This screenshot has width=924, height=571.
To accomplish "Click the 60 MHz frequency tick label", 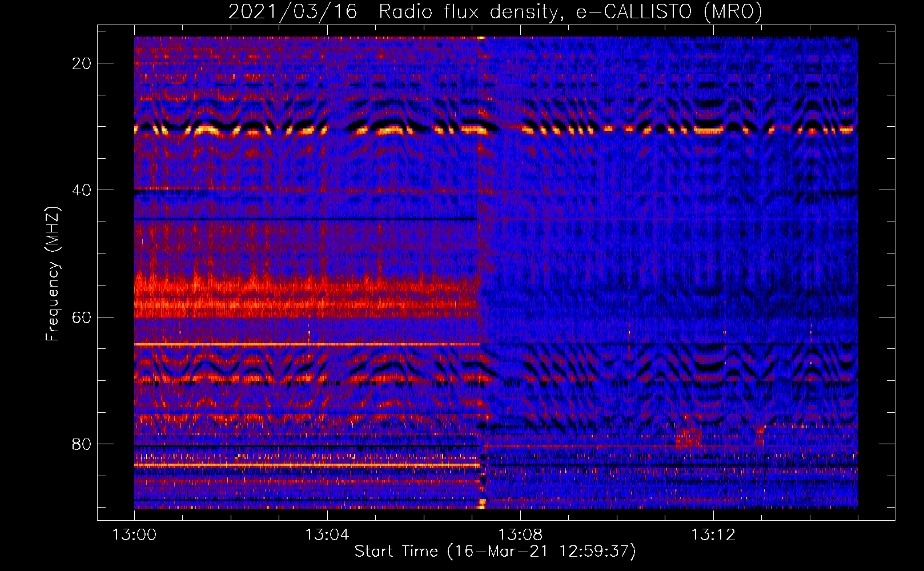I will pos(82,317).
